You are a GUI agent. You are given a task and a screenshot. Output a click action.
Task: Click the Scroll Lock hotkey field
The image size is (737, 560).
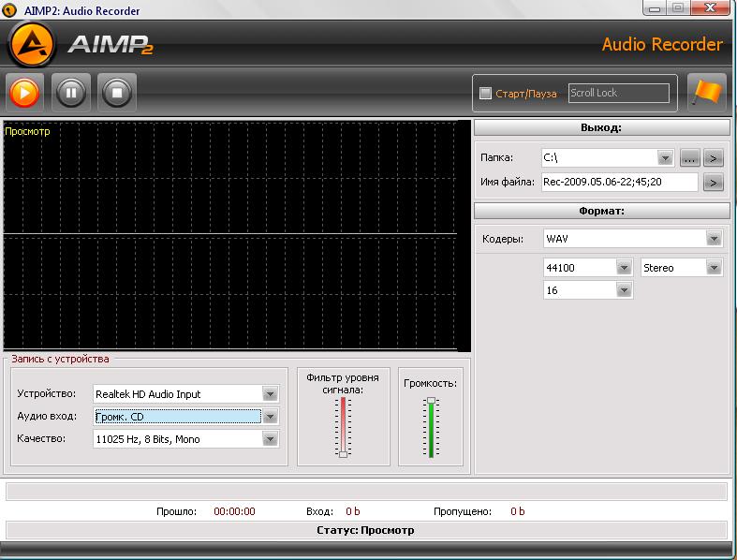(x=619, y=93)
